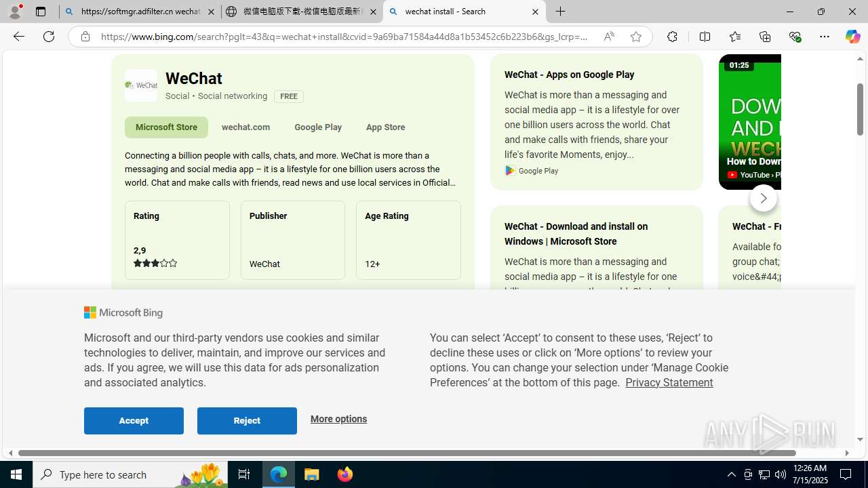Open a new tab with plus button
868x488 pixels.
tap(561, 12)
